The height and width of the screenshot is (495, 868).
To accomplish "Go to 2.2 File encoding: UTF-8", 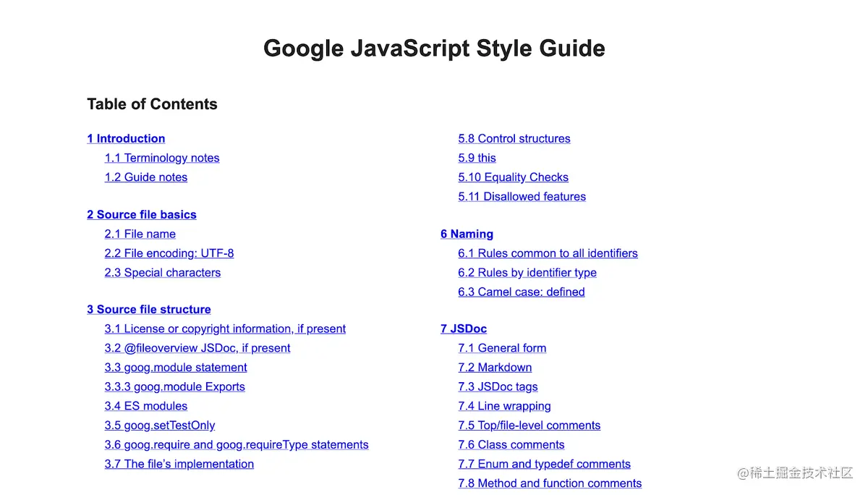I will [169, 253].
